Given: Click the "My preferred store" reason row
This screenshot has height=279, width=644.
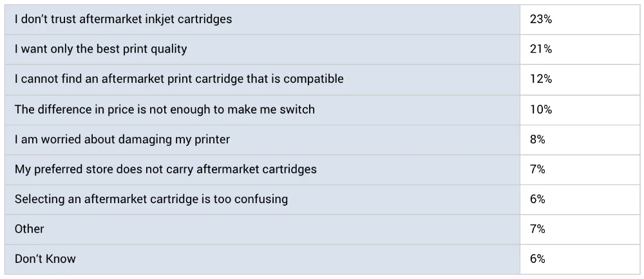Looking at the screenshot, I should coord(166,169).
